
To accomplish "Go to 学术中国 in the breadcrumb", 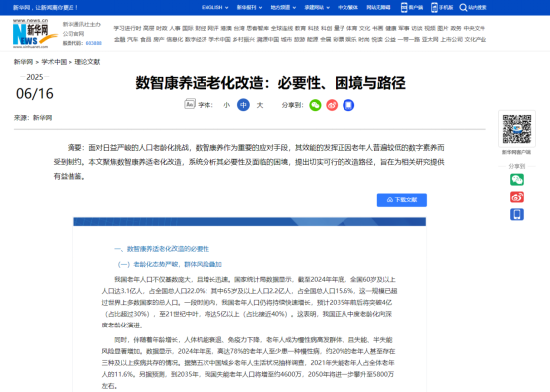I will [x=54, y=62].
